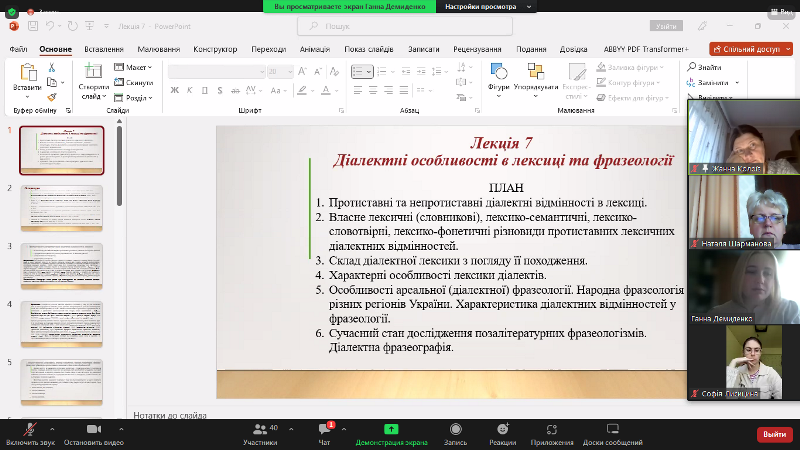Switch to the Анімація ribbon tab
Screen dimensions: 800x450
tap(314, 48)
